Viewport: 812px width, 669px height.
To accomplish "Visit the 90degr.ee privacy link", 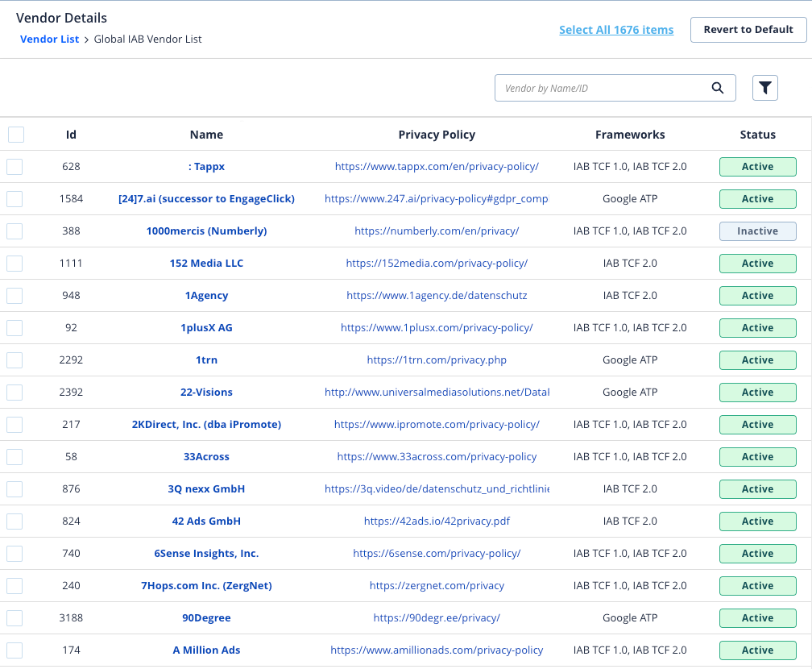I will point(437,618).
